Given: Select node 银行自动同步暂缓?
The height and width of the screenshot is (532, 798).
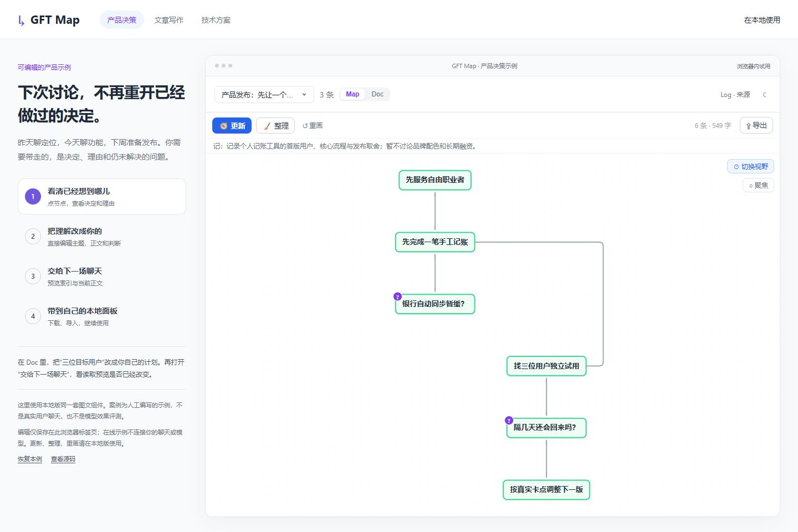Looking at the screenshot, I should coord(435,304).
